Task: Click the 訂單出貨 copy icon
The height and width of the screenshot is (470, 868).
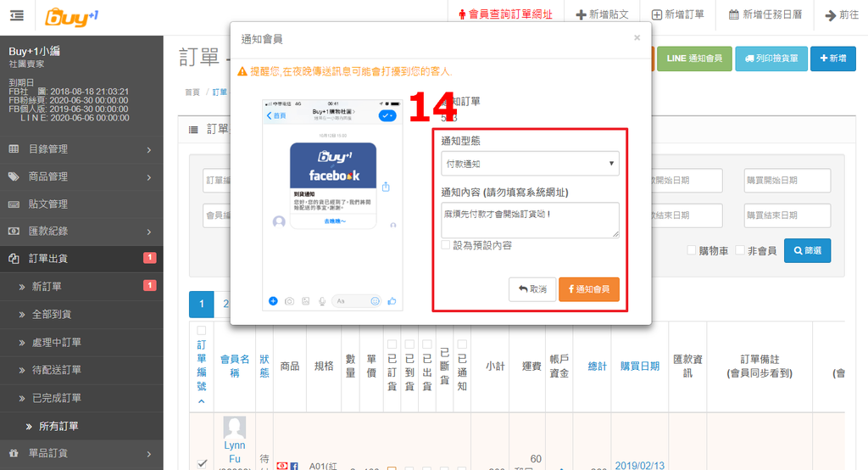Action: pyautogui.click(x=14, y=259)
